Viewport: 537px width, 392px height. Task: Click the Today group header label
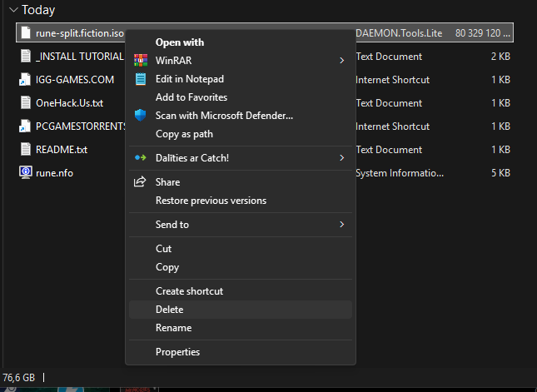coord(38,10)
